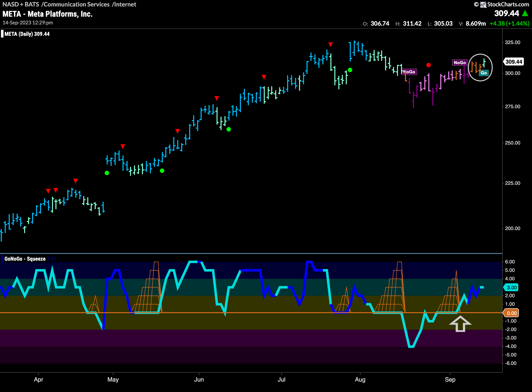Screen dimensions: 532x392
Task: Click the green dot marker in June
Action: coord(229,129)
